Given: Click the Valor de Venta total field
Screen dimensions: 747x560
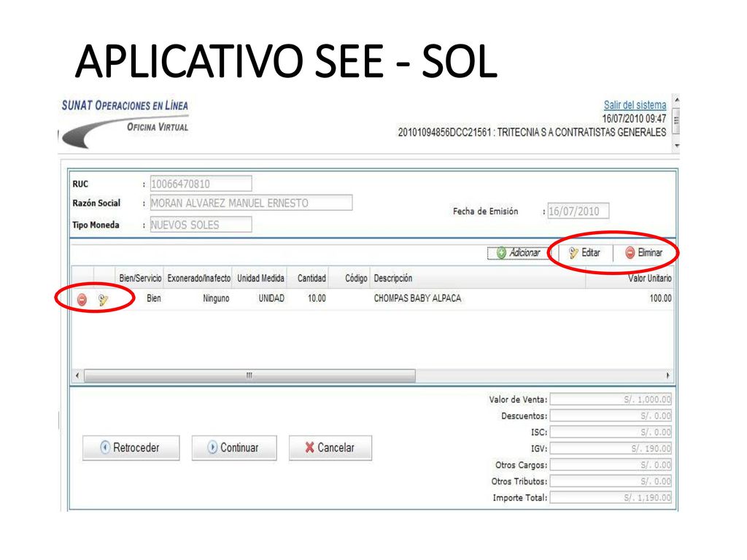Looking at the screenshot, I should point(611,400).
